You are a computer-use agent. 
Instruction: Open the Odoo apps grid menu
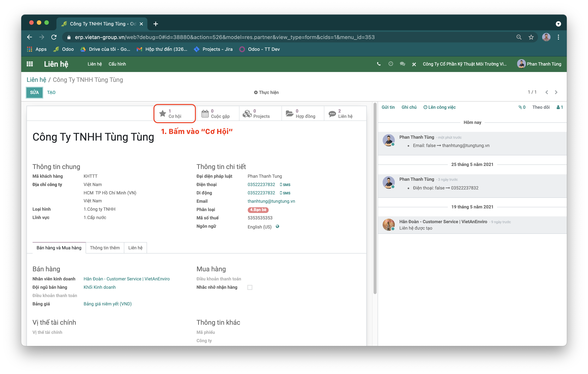point(30,64)
